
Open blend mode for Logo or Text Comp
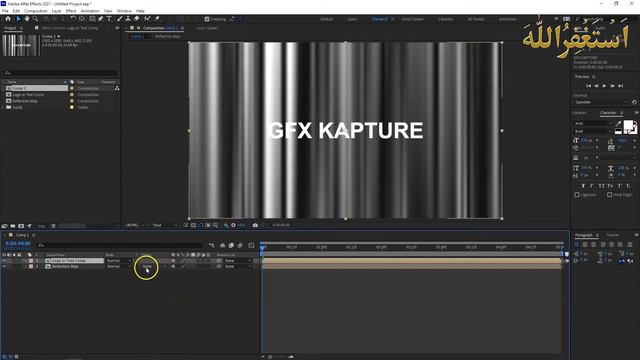(118, 260)
